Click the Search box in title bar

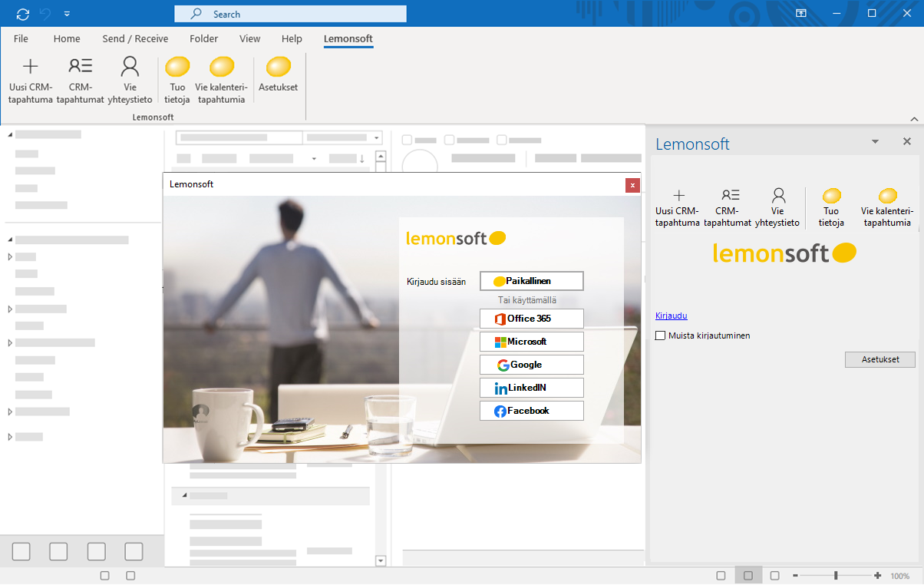pos(290,14)
